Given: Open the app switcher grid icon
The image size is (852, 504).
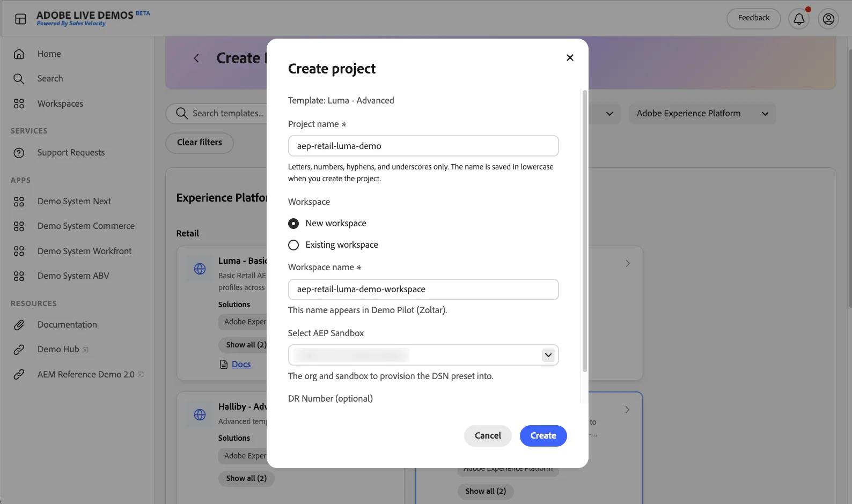Looking at the screenshot, I should point(20,19).
